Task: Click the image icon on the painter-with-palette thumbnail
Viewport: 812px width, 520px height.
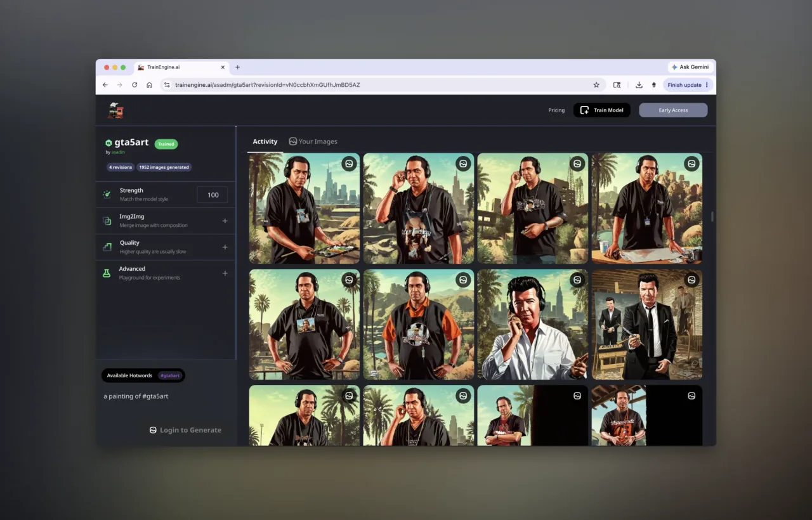Action: tap(349, 164)
